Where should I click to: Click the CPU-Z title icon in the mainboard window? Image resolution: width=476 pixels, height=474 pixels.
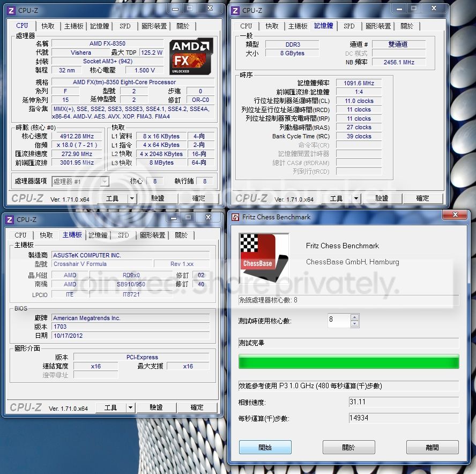(x=10, y=219)
